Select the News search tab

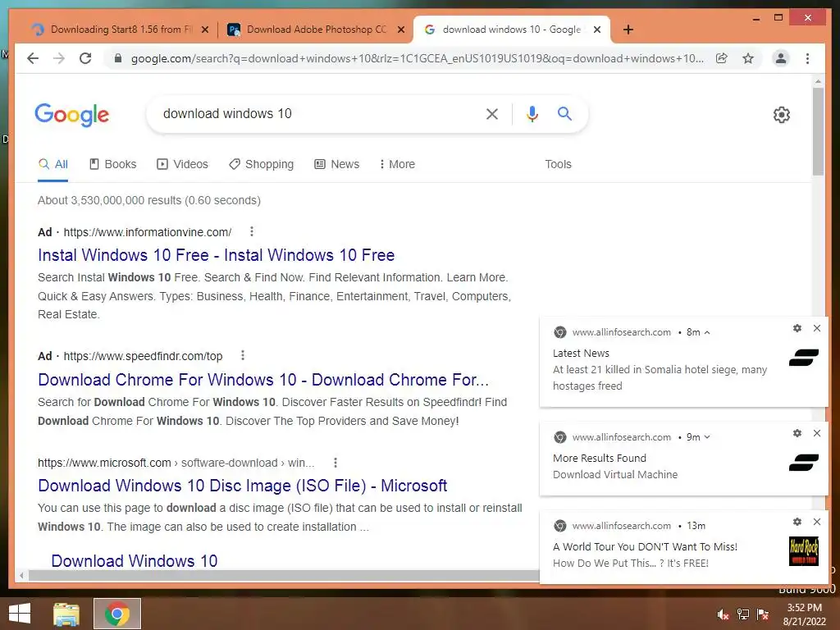tap(336, 164)
